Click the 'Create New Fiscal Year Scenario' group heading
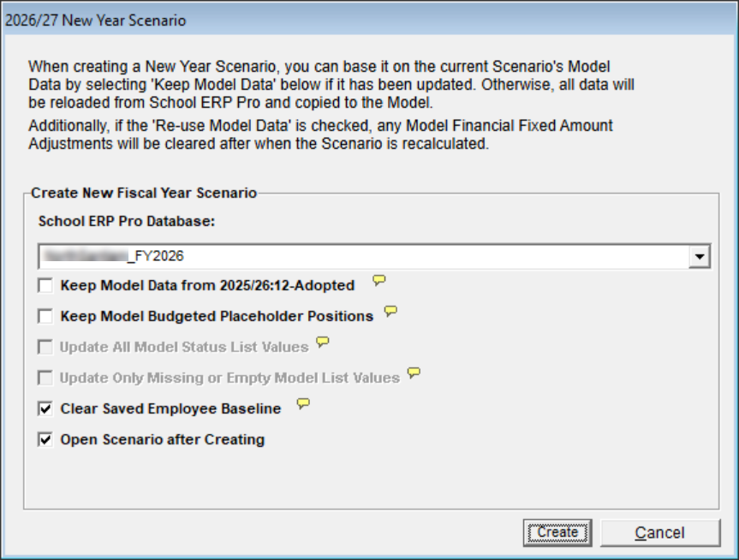 (x=144, y=194)
